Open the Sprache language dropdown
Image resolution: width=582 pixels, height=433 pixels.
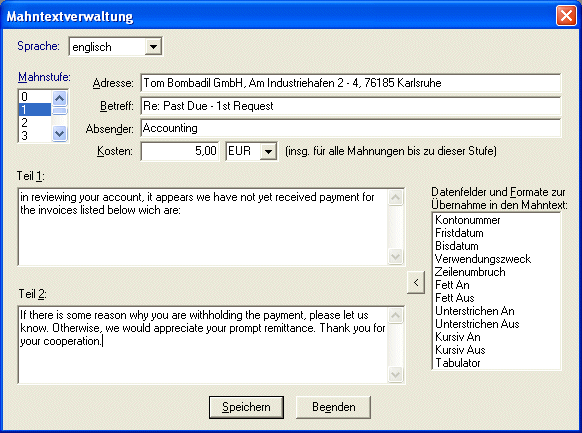click(x=153, y=47)
